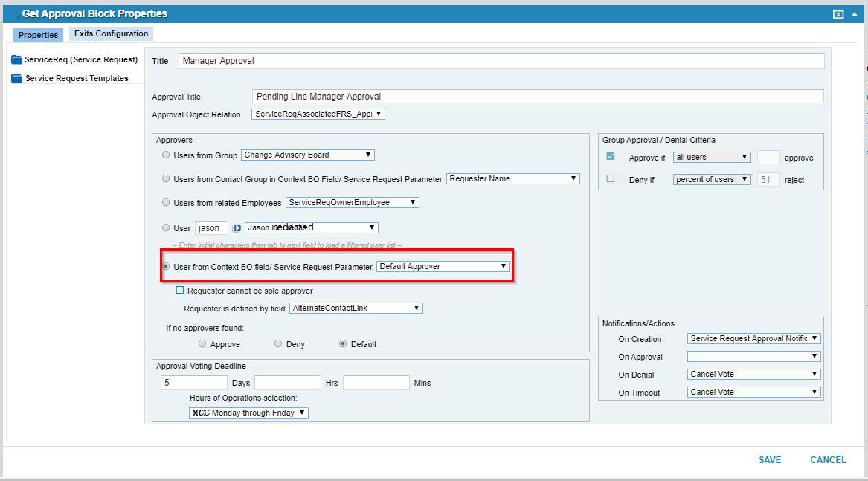The image size is (868, 481).
Task: Open the Default Approver dropdown
Action: [443, 266]
